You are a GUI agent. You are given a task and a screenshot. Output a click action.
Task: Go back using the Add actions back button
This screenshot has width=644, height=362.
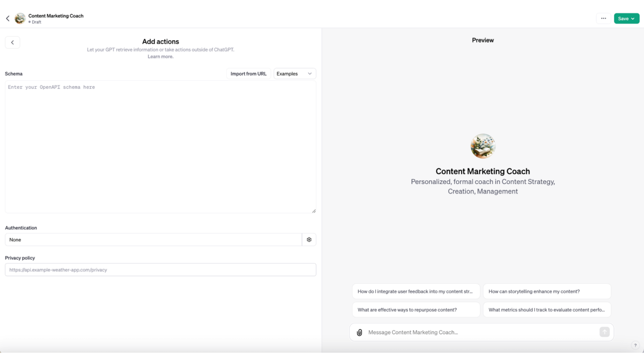(x=13, y=42)
